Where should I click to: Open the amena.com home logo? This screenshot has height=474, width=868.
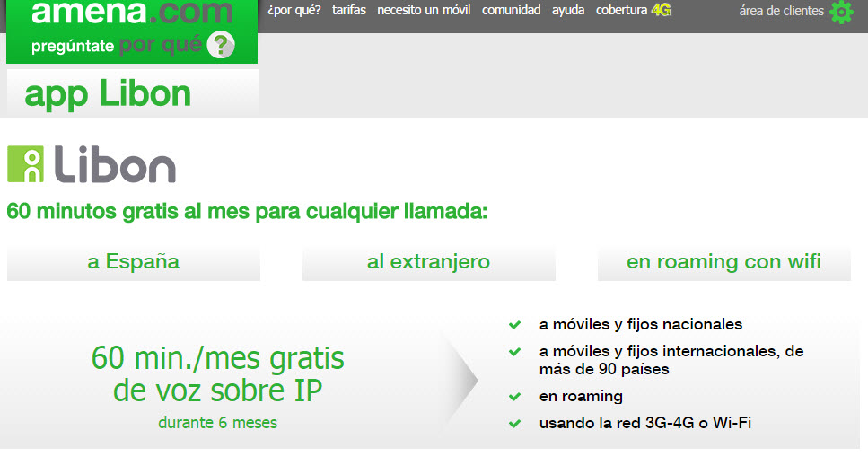132,13
